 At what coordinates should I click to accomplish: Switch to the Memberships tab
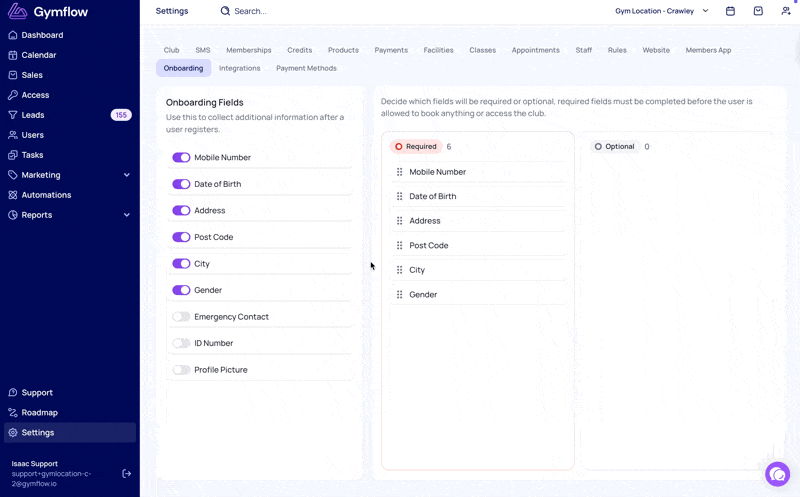coord(248,50)
